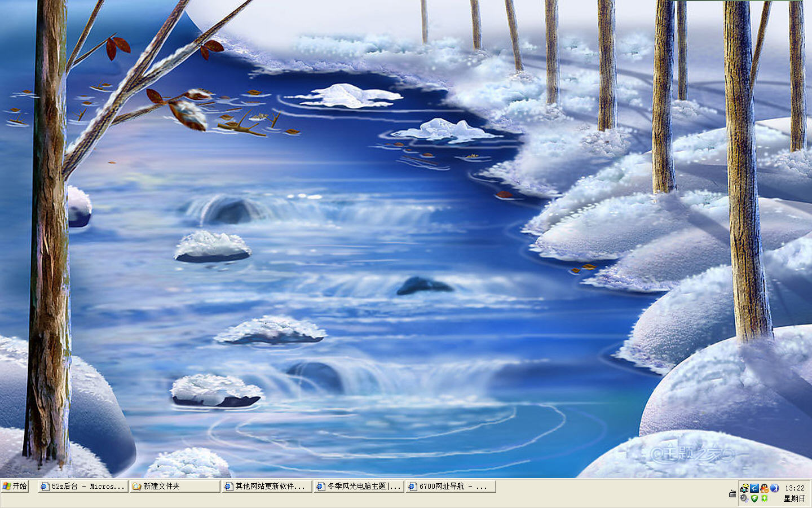Screen dimensions: 812x508
Task: Switch to 6700网址导航 browser window
Action: tap(451, 486)
